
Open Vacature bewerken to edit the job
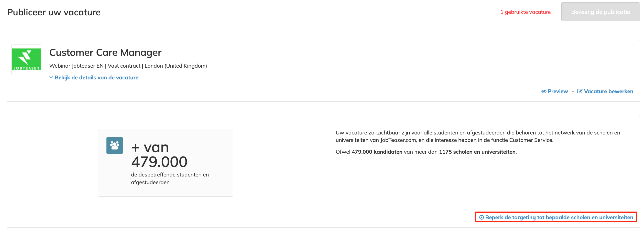point(608,91)
